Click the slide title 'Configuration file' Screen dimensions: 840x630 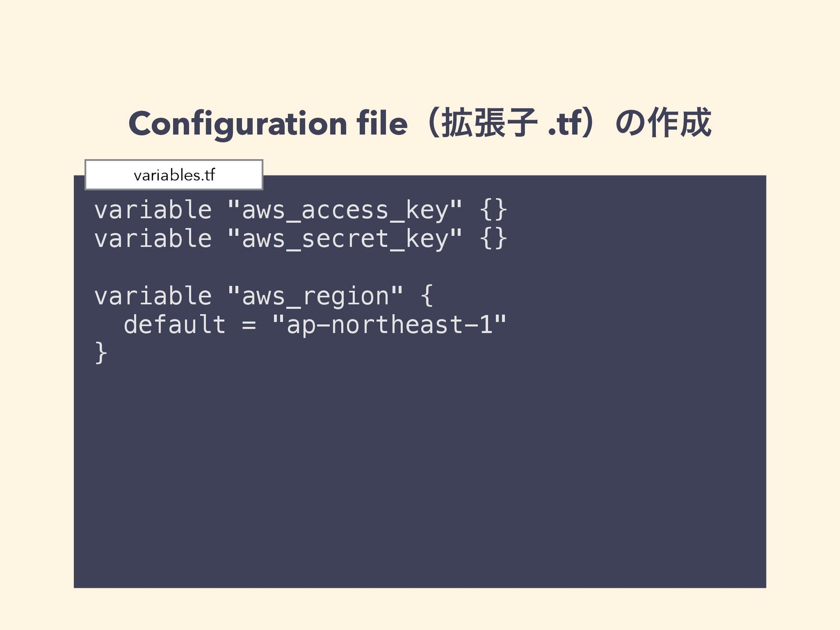(x=268, y=124)
